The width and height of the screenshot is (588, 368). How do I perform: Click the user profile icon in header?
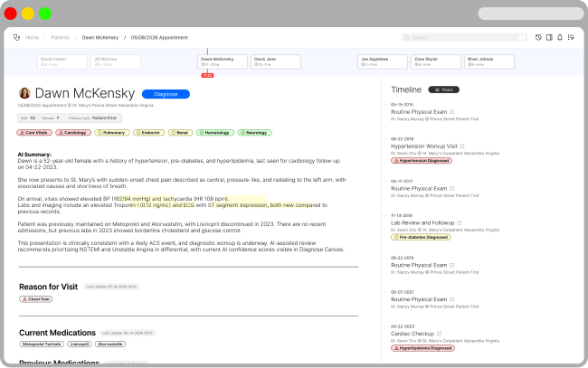(571, 37)
